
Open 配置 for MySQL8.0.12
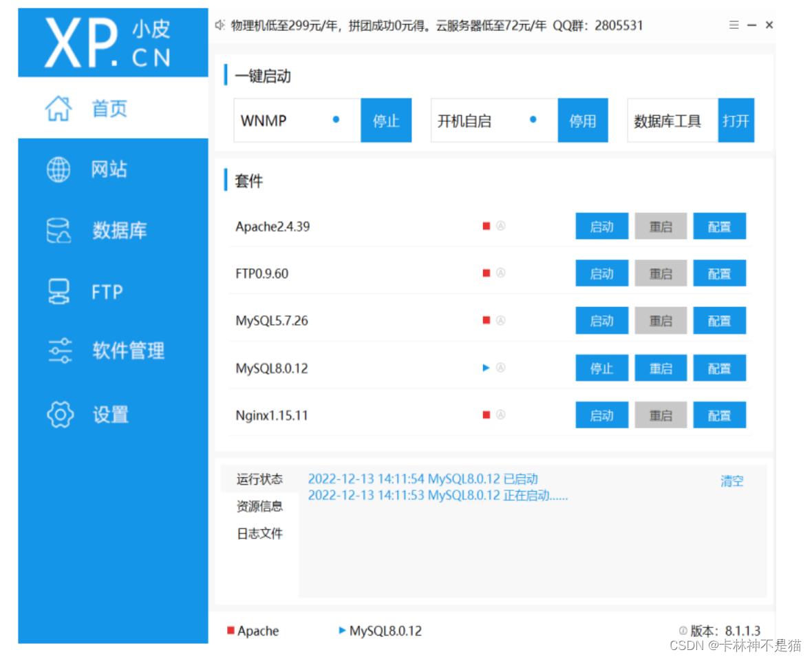pyautogui.click(x=719, y=368)
